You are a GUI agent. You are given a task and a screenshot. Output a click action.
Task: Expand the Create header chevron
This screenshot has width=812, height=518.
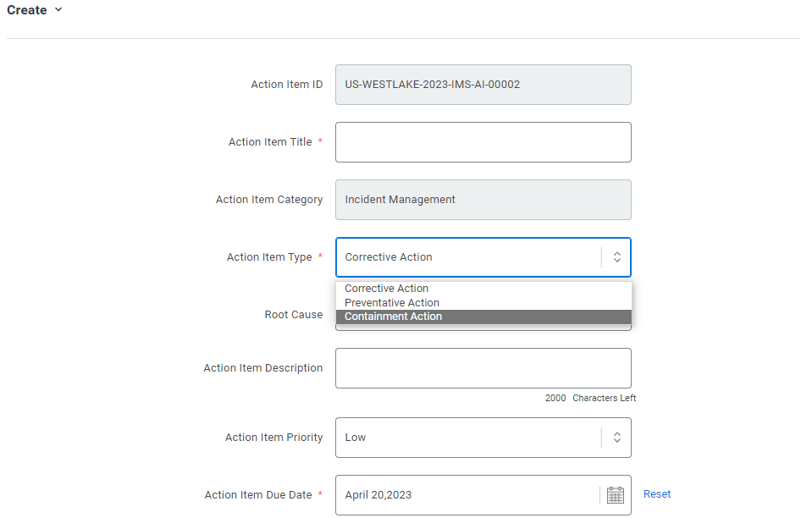point(58,10)
